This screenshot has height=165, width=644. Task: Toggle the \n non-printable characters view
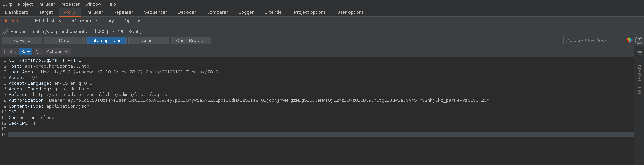38,51
